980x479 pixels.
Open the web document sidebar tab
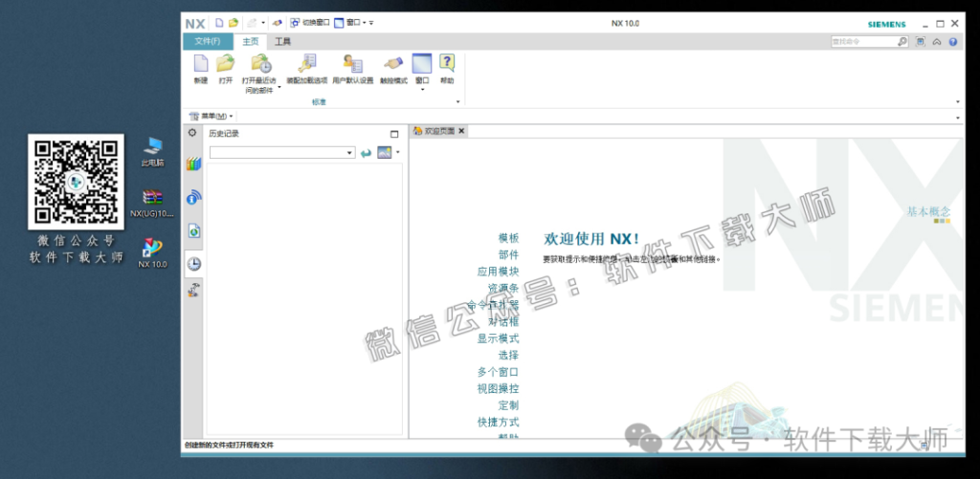(x=193, y=230)
